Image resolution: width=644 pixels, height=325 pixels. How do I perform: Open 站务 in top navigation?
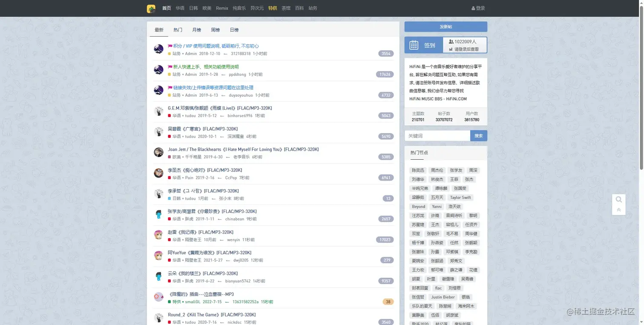313,8
